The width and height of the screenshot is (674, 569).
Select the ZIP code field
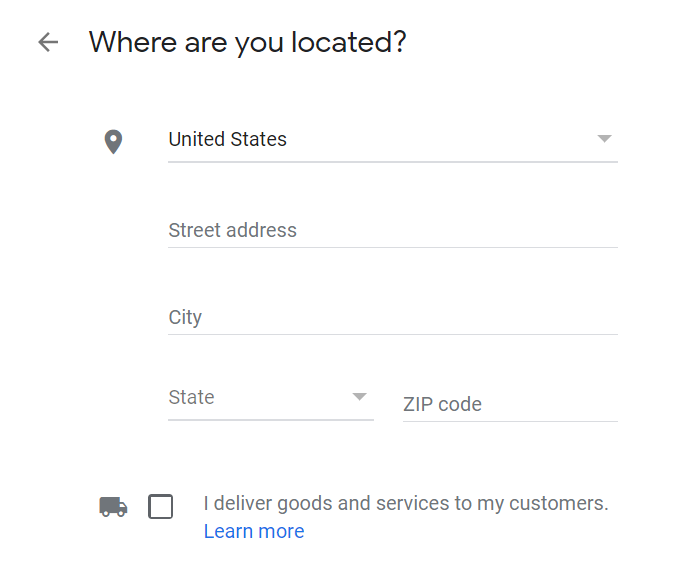pyautogui.click(x=509, y=405)
